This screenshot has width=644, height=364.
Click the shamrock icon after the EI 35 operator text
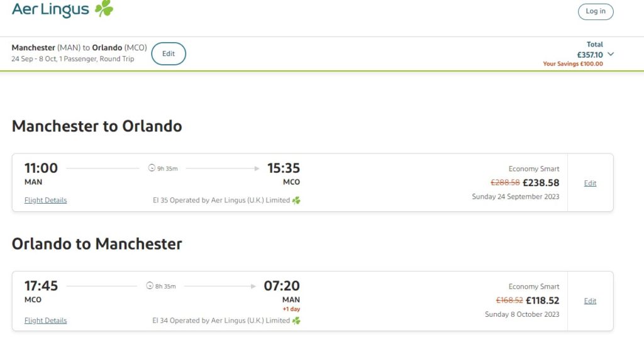coord(296,201)
